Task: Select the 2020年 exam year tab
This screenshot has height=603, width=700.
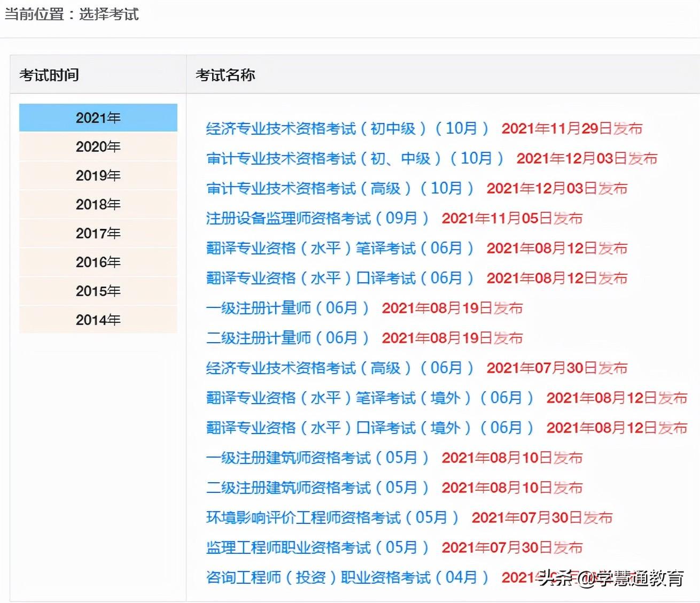Action: click(98, 146)
